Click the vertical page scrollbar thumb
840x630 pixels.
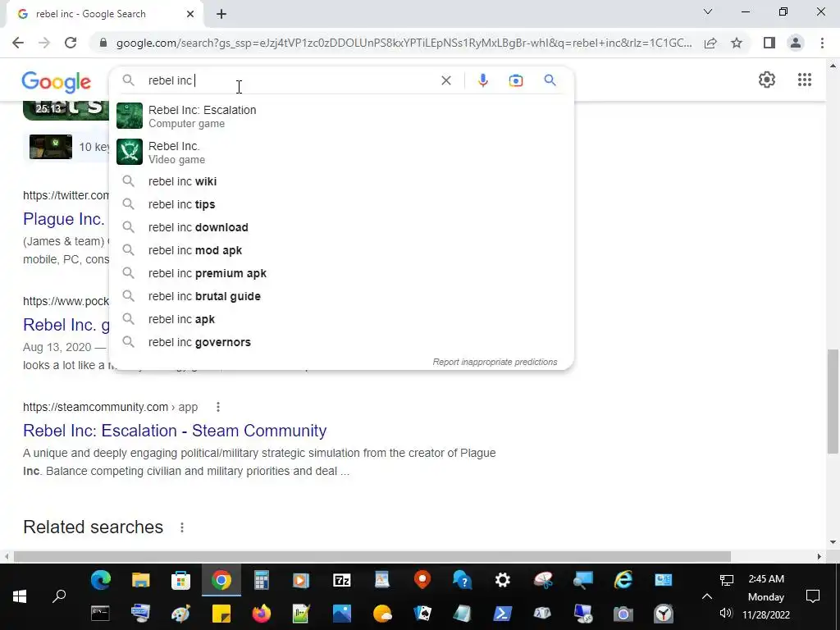point(833,400)
